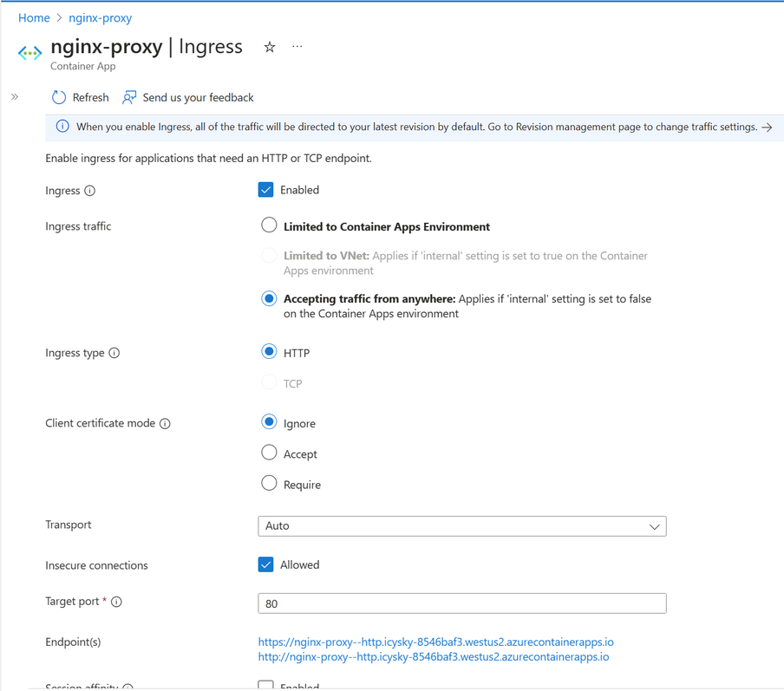784x691 pixels.
Task: Follow the banner arrow to Revision management
Action: [767, 127]
